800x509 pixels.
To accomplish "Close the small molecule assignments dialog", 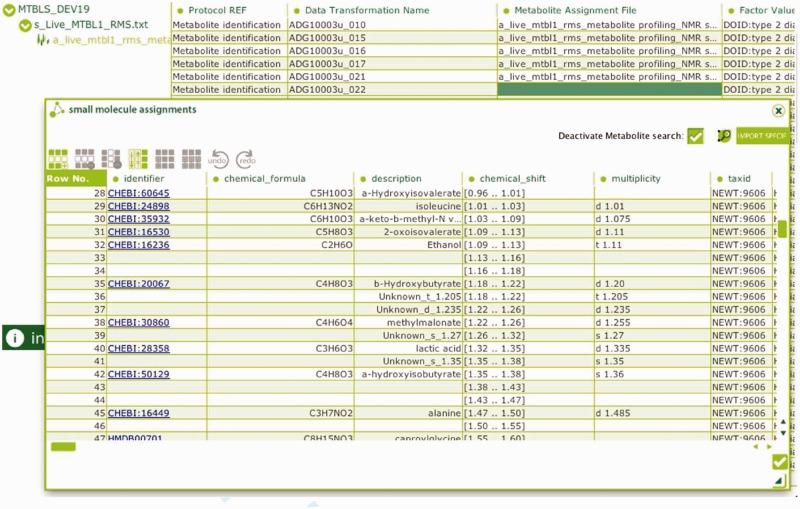I will tap(778, 111).
